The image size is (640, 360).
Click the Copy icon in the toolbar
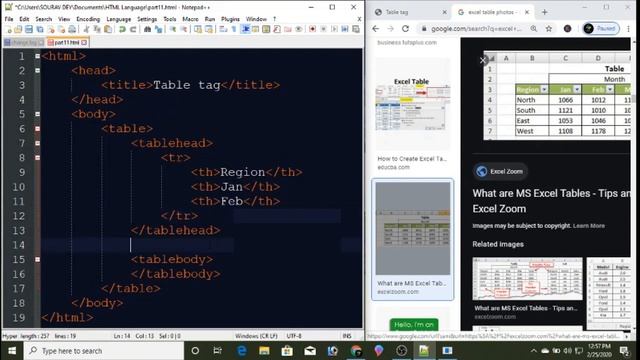pyautogui.click(x=97, y=29)
